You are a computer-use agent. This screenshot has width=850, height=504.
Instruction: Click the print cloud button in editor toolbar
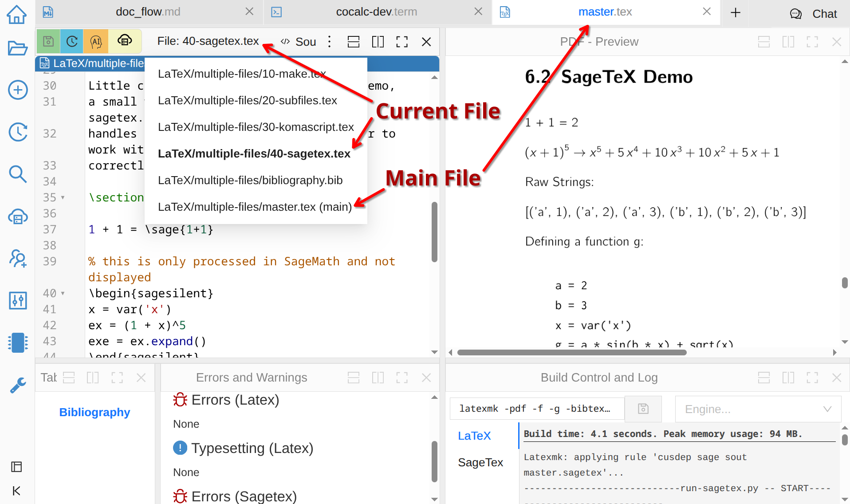(125, 41)
